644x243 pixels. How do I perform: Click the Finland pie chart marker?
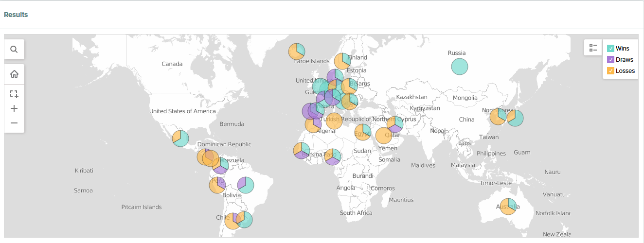[x=342, y=61]
